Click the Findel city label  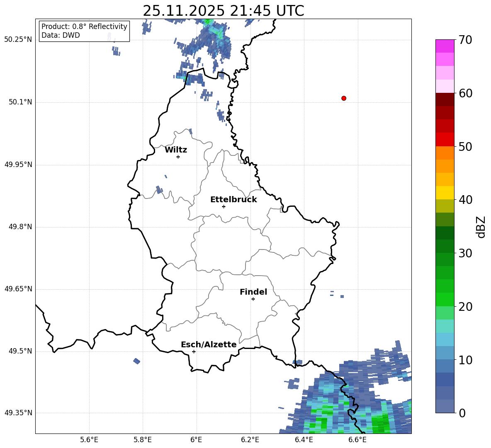point(253,292)
